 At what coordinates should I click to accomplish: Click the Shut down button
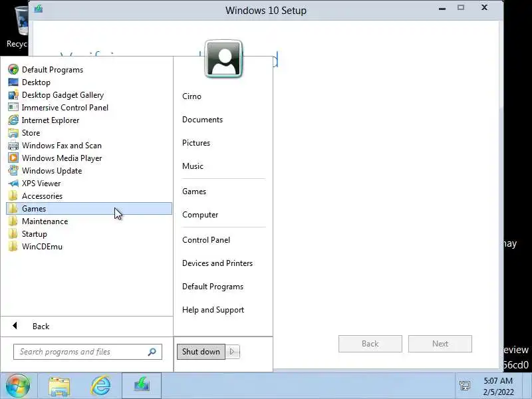(x=201, y=352)
